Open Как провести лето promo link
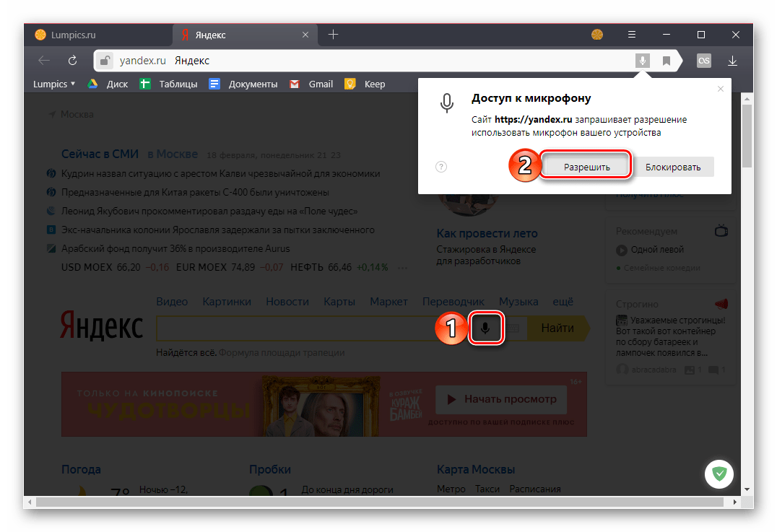The image size is (777, 532). pos(487,233)
